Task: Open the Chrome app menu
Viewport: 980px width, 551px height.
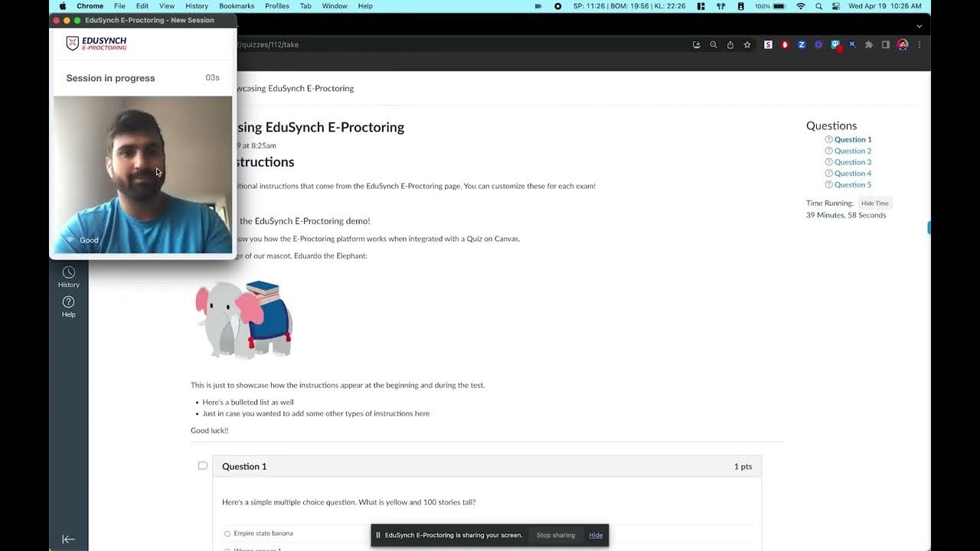Action: pyautogui.click(x=90, y=6)
